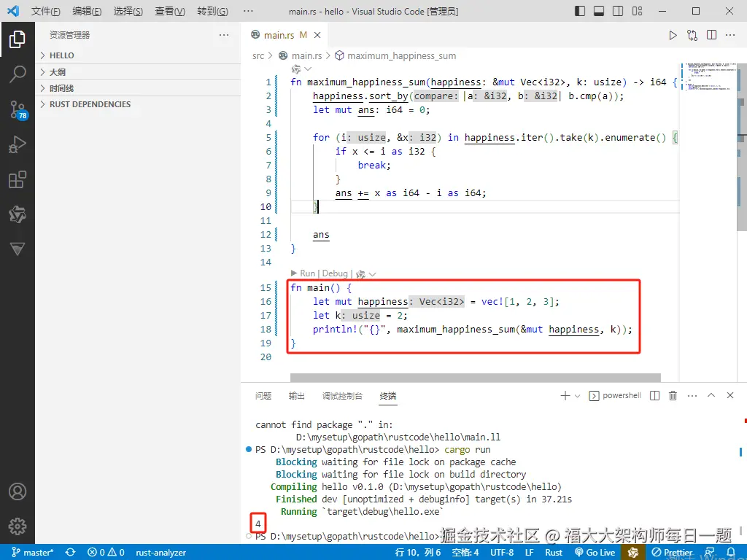Select language mode Rust in status bar
747x560 pixels.
click(554, 553)
